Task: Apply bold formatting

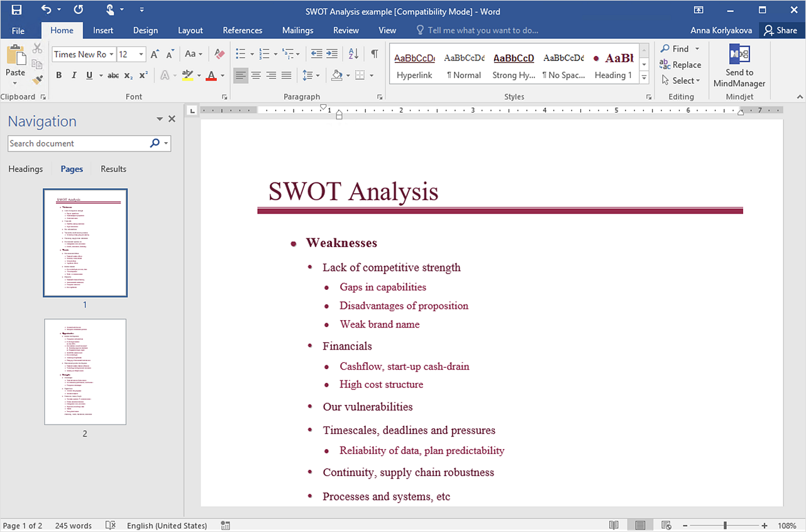Action: click(58, 75)
